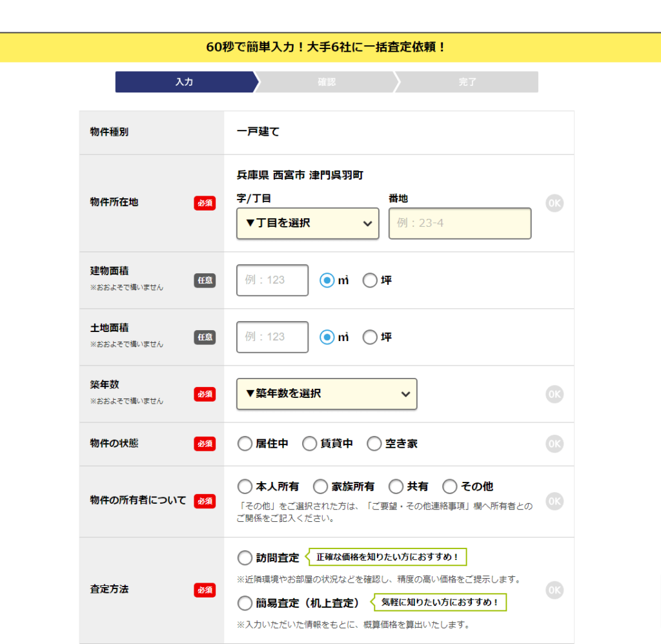661x644 pixels.
Task: Click the 完了 step tab
Action: pos(467,82)
